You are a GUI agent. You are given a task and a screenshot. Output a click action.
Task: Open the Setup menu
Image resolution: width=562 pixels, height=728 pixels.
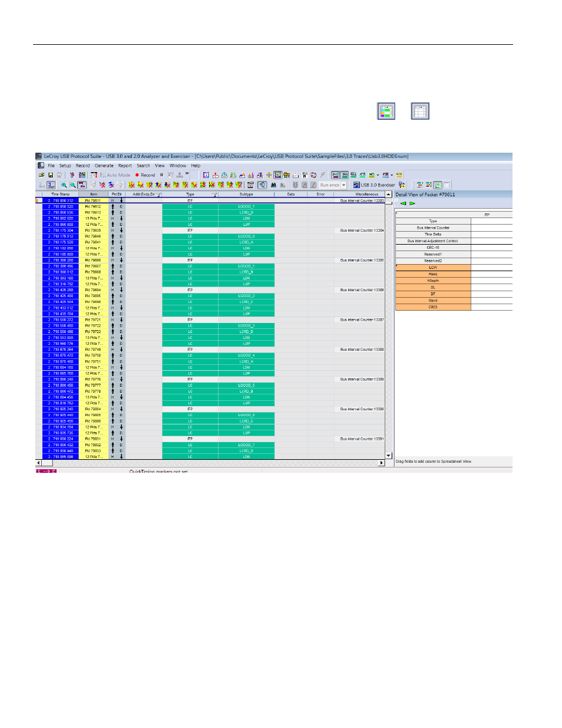click(65, 166)
